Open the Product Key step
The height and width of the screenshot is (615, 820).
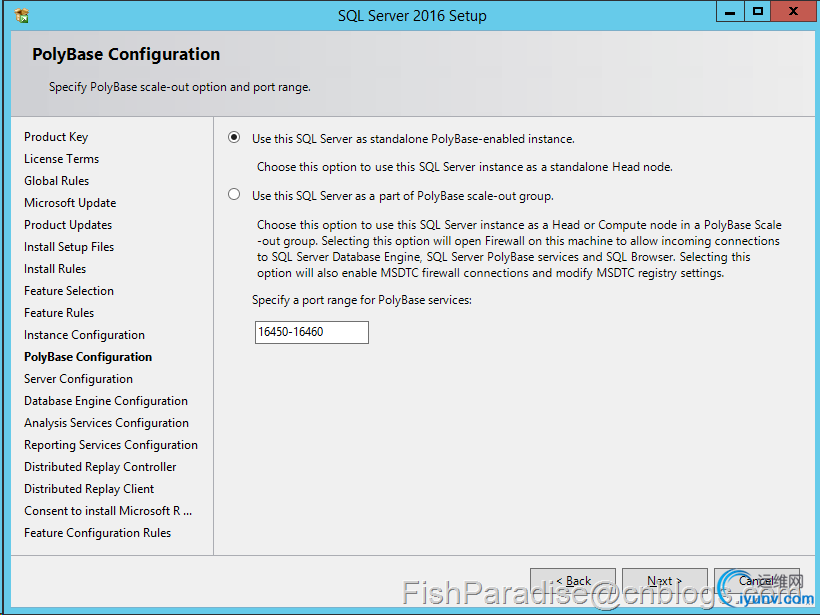(56, 137)
